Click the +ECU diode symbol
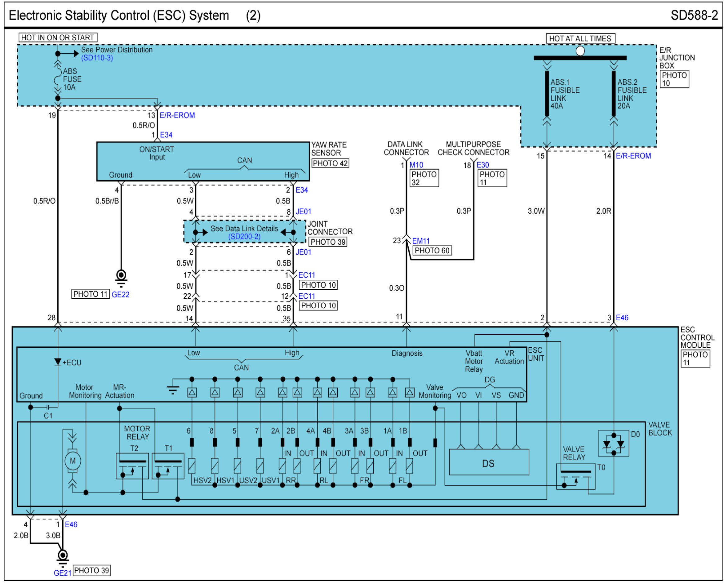This screenshot has width=728, height=588. pos(58,363)
